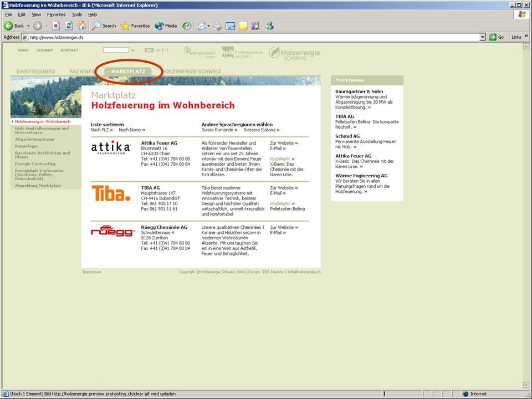Open Zur Website link for Rüegg Cheminée AG
532x399 pixels.
284,227
